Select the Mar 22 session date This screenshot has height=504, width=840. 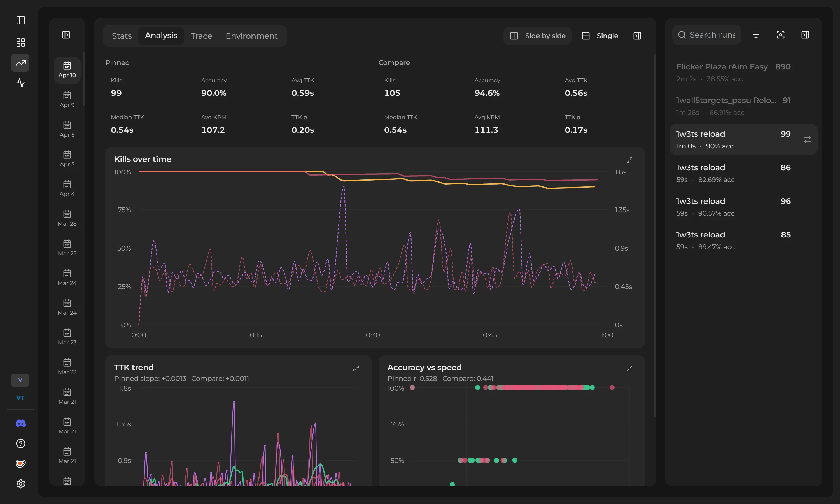[x=67, y=367]
